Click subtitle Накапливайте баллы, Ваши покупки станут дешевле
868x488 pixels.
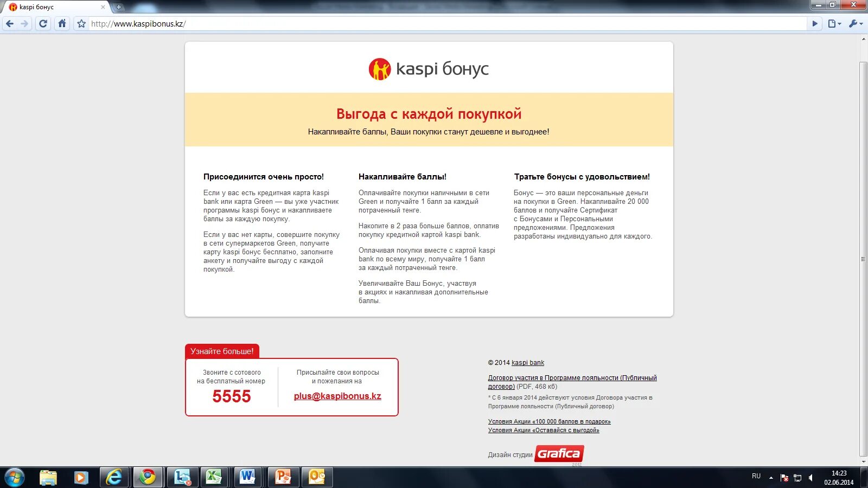(429, 132)
